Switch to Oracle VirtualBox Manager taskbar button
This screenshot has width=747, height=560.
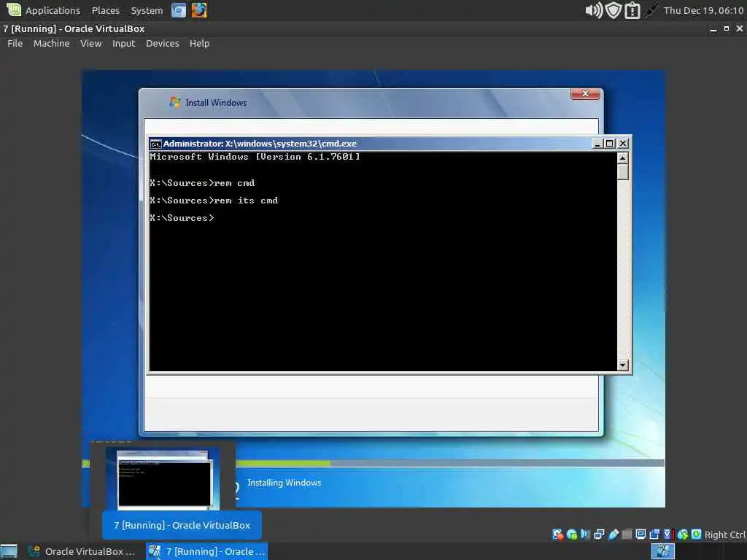[82, 551]
